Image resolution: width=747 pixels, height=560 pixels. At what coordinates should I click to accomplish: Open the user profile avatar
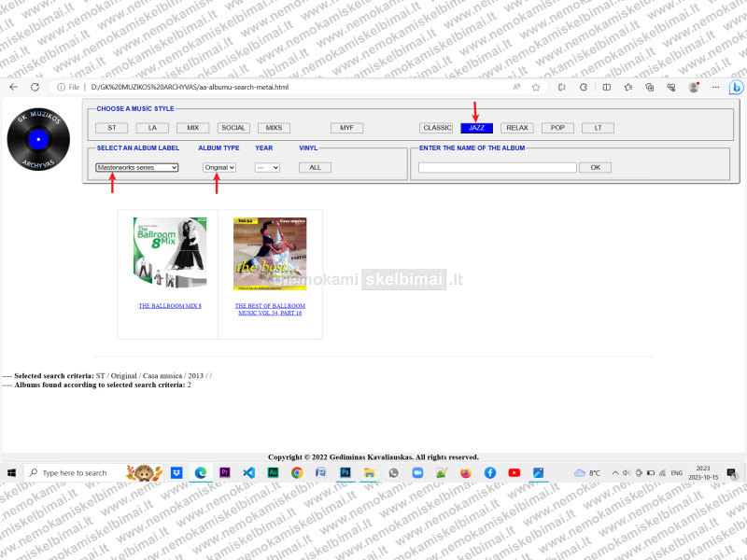[694, 87]
